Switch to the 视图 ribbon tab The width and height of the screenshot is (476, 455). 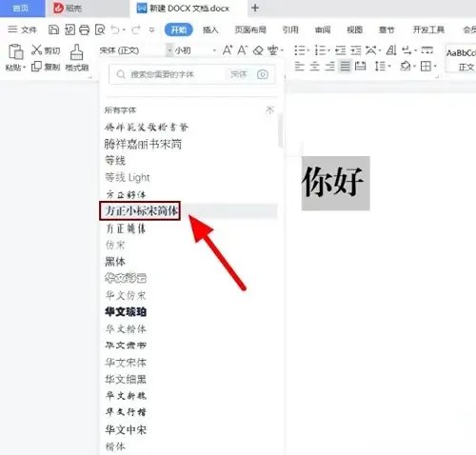pyautogui.click(x=354, y=30)
